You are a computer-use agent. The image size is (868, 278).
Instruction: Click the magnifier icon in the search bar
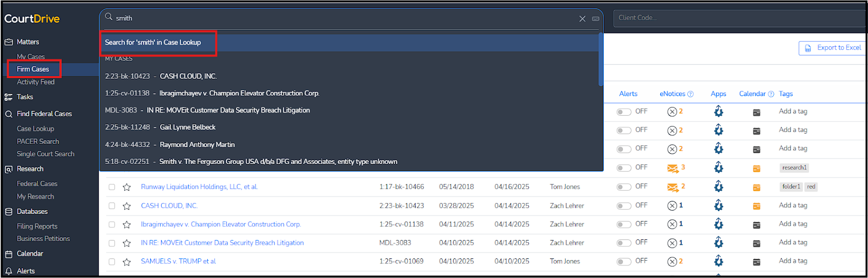pos(108,17)
